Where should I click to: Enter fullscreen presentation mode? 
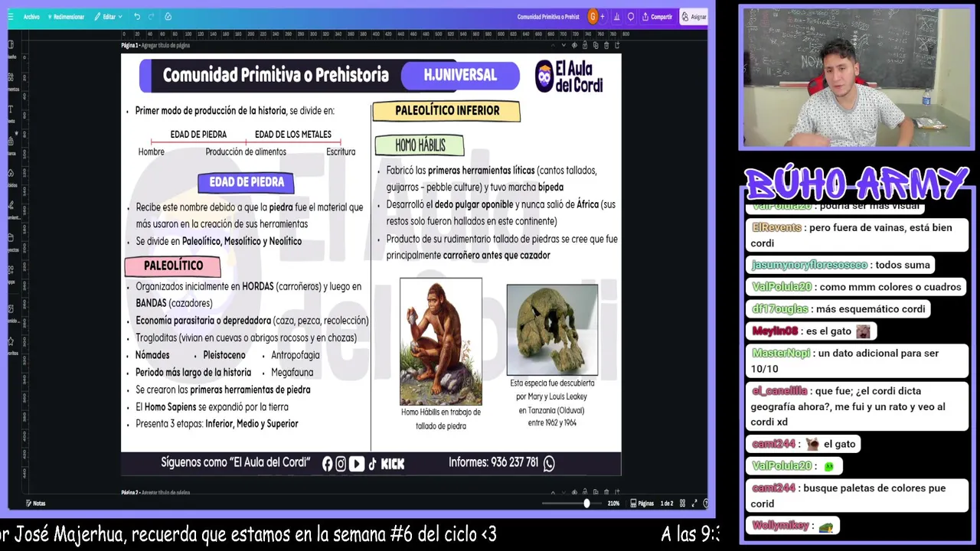pos(694,503)
